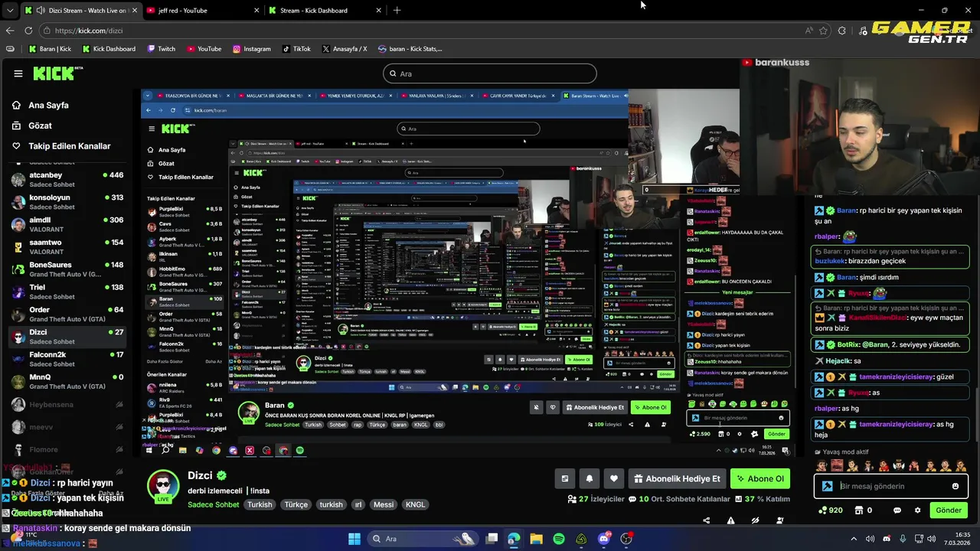Click Abonelik Hediye Et button under Dizci
Viewport: 980px width, 551px height.
click(677, 479)
